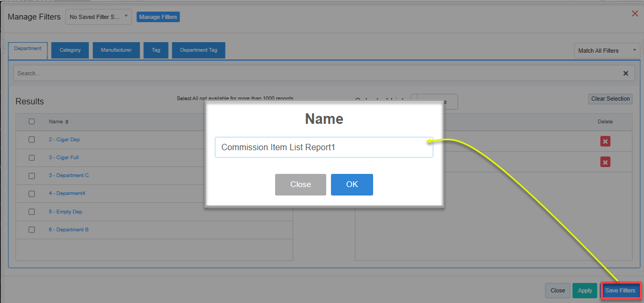Check the box for 2 - Cigar Dep
The width and height of the screenshot is (644, 303).
32,140
